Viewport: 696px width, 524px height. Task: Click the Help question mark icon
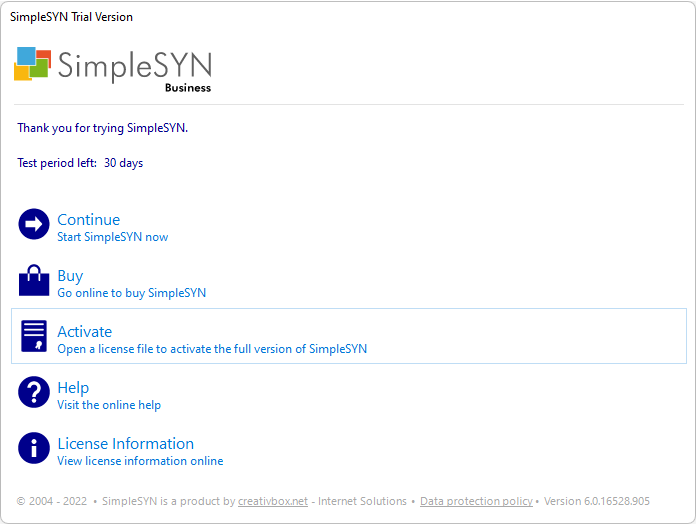[34, 392]
